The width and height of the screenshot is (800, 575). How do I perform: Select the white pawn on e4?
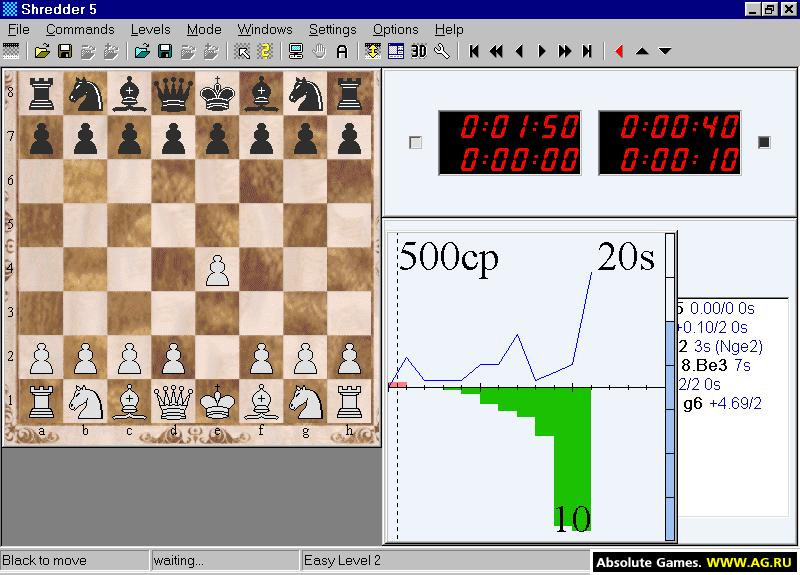pyautogui.click(x=217, y=269)
